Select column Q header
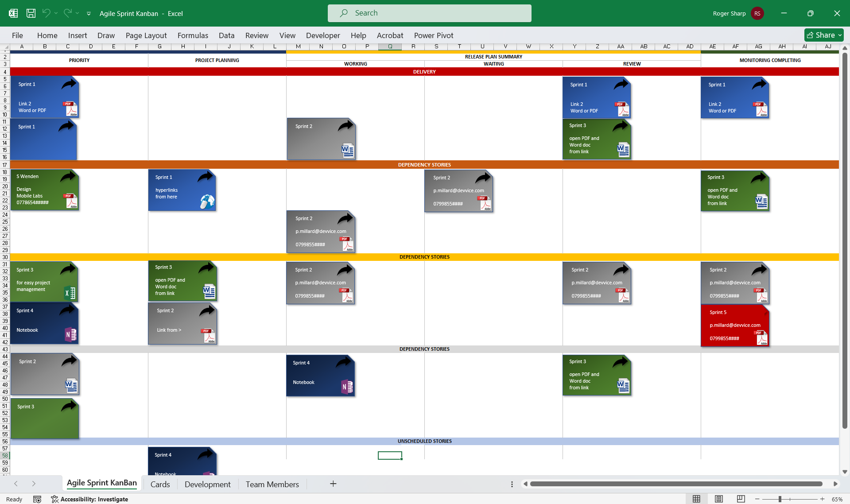Viewport: 850px width, 504px height. 390,47
